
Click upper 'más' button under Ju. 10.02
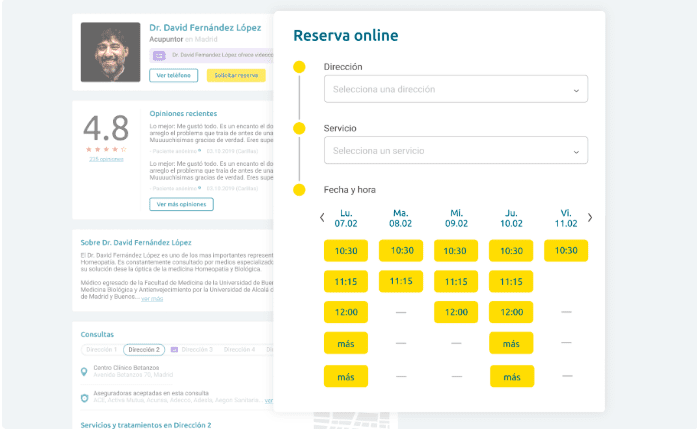pyautogui.click(x=511, y=343)
